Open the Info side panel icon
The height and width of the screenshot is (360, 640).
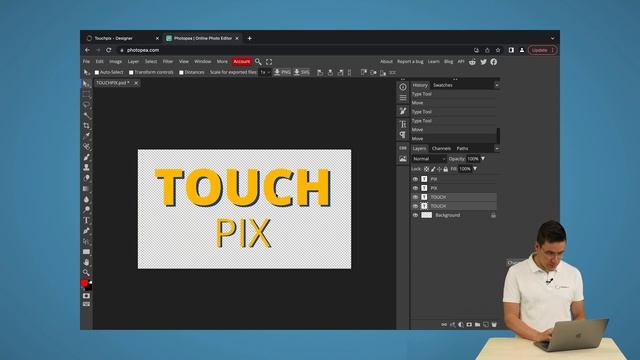[x=403, y=87]
